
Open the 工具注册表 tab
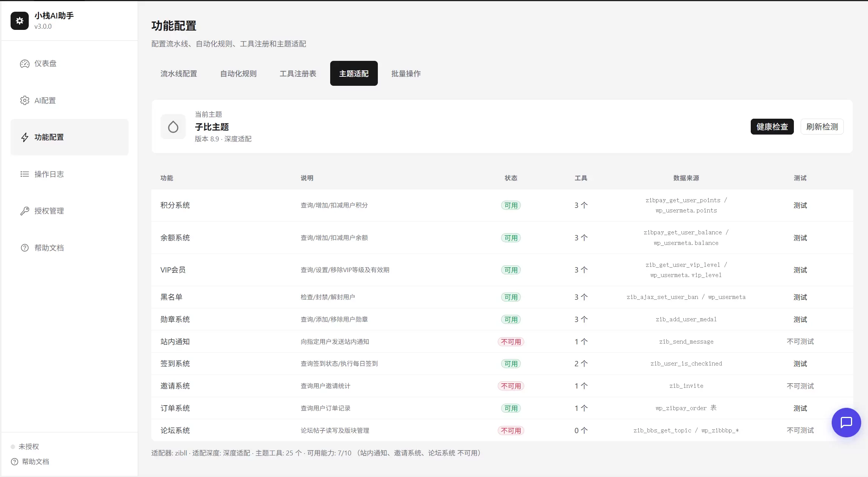(298, 73)
